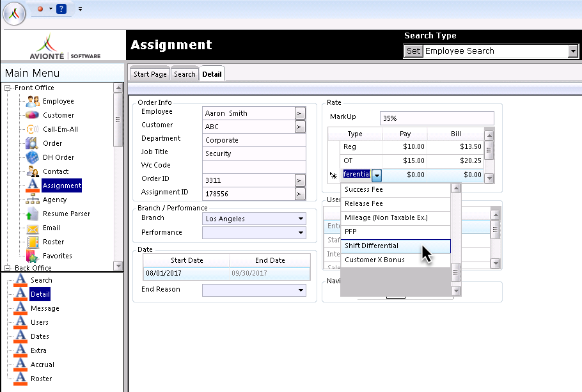
Task: Click the Contact icon
Action: pos(33,171)
